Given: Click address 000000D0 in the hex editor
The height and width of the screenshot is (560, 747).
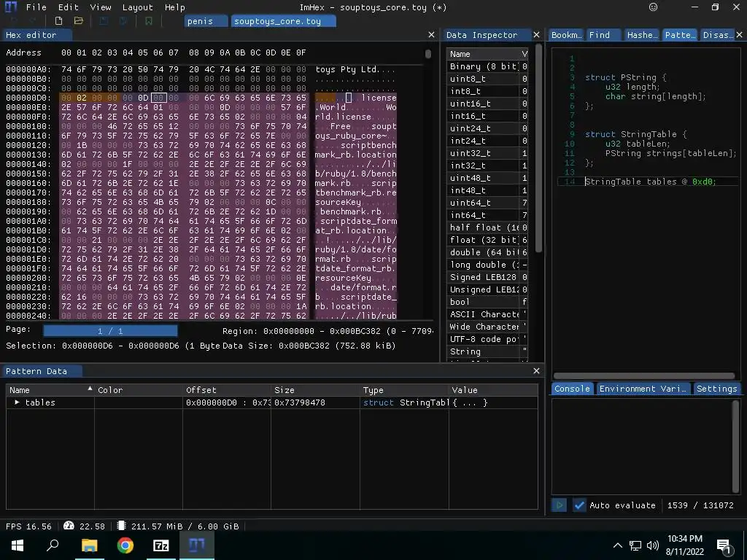Looking at the screenshot, I should point(28,98).
